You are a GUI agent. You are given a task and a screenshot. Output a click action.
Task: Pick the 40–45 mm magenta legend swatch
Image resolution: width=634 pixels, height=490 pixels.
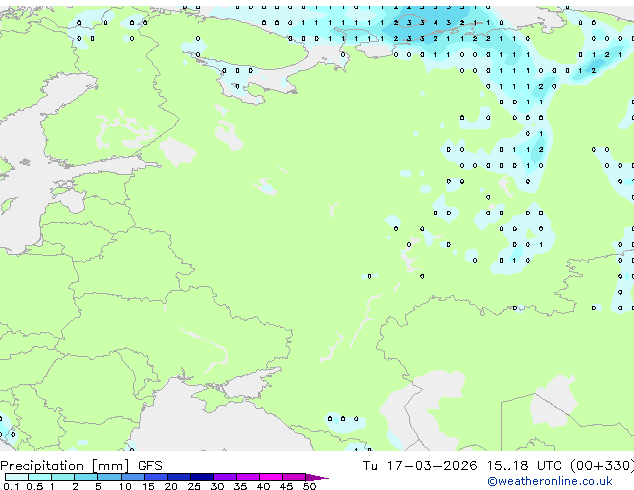[x=271, y=477]
